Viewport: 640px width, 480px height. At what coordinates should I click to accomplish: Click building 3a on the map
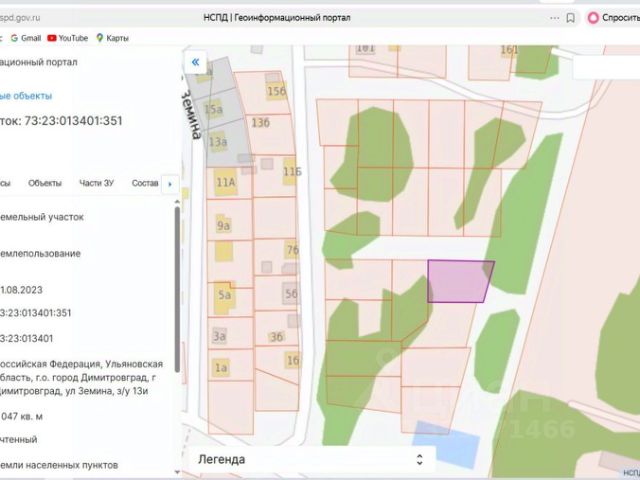coord(220,336)
